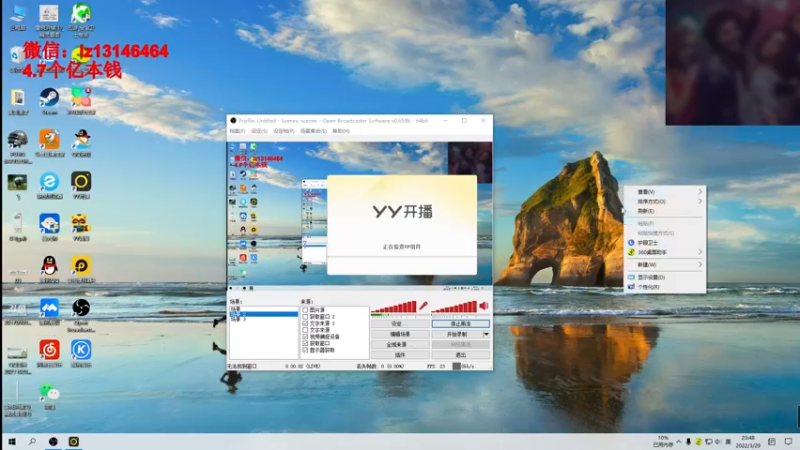This screenshot has height=450, width=800.
Task: Launch the Open Broadcaster desktop shortcut
Action: [81, 308]
